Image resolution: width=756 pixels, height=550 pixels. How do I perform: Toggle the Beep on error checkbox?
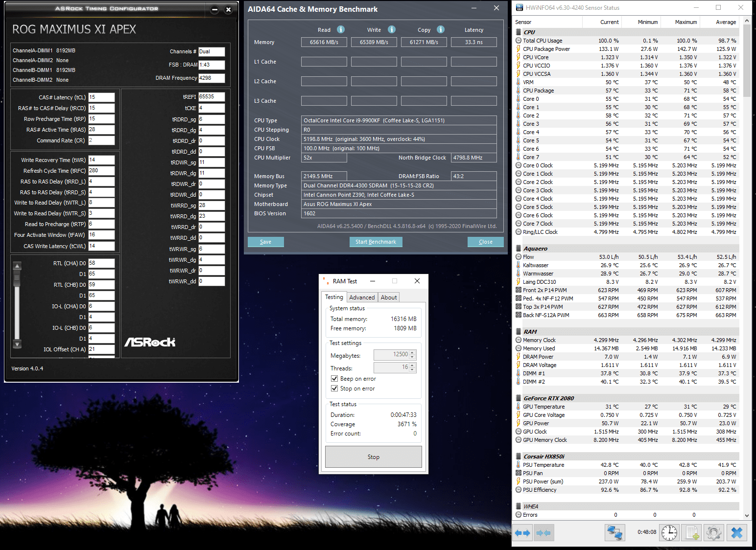[x=334, y=379]
